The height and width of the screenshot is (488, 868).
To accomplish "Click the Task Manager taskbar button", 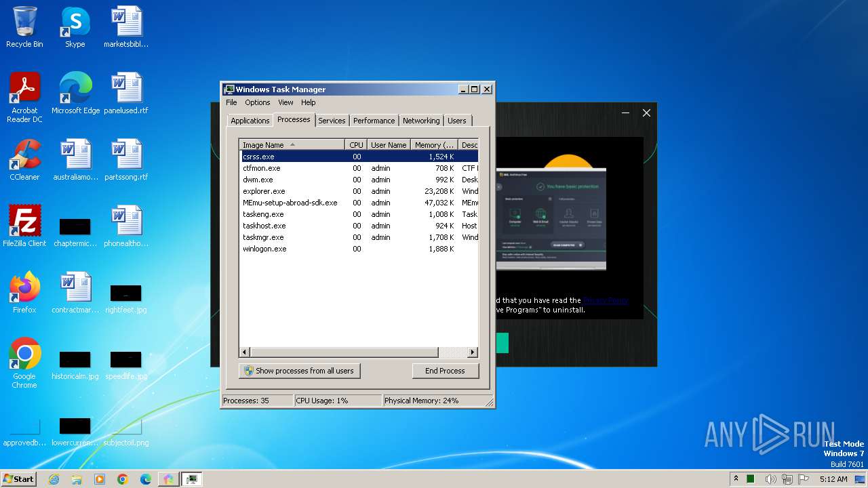I will coord(192,479).
